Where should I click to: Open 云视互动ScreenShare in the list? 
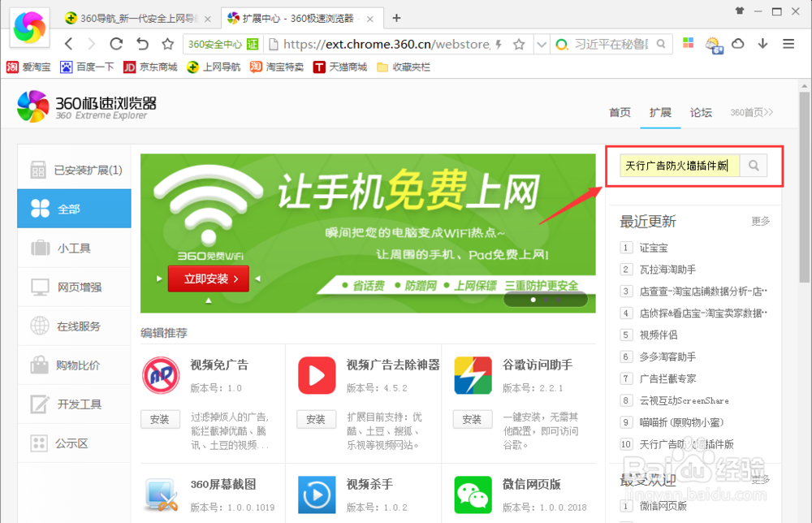684,400
